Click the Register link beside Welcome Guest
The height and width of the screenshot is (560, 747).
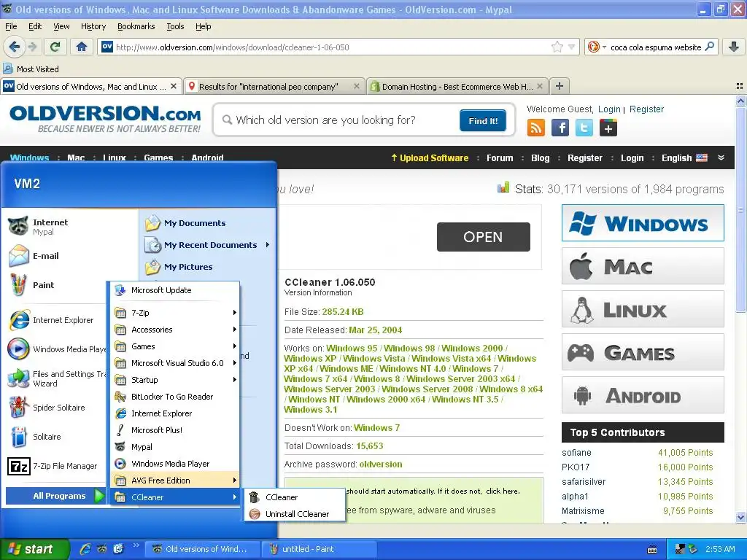[x=646, y=109]
